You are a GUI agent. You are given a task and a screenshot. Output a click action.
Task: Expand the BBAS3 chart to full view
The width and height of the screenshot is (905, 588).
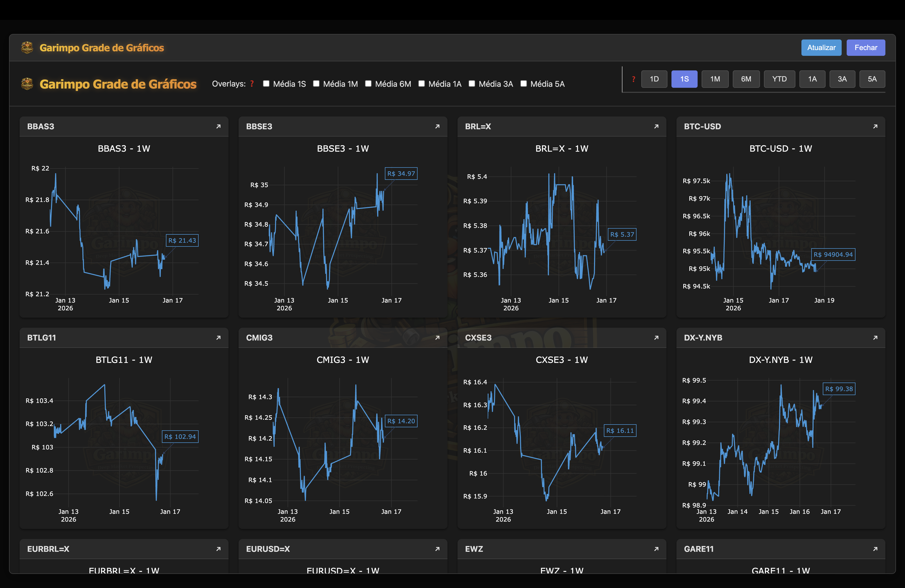(218, 126)
